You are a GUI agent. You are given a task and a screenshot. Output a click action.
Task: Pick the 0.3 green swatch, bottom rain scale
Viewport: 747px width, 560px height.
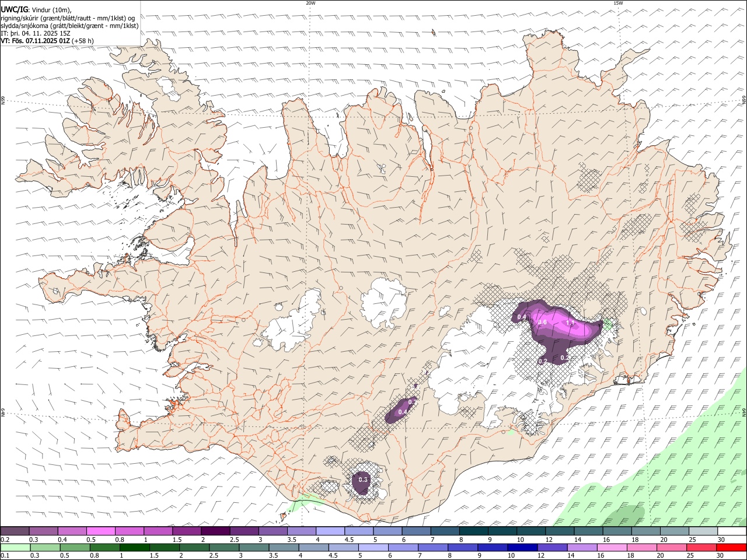(x=45, y=548)
